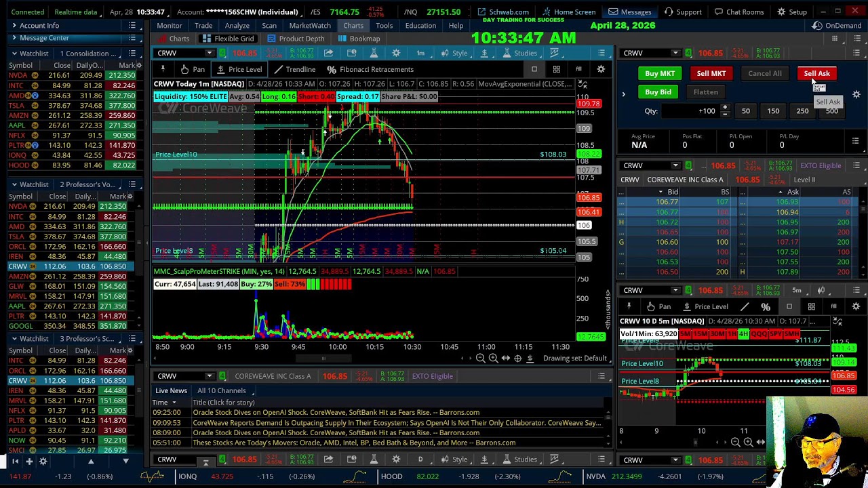Click the Buy MKT button
The height and width of the screenshot is (488, 868).
660,73
